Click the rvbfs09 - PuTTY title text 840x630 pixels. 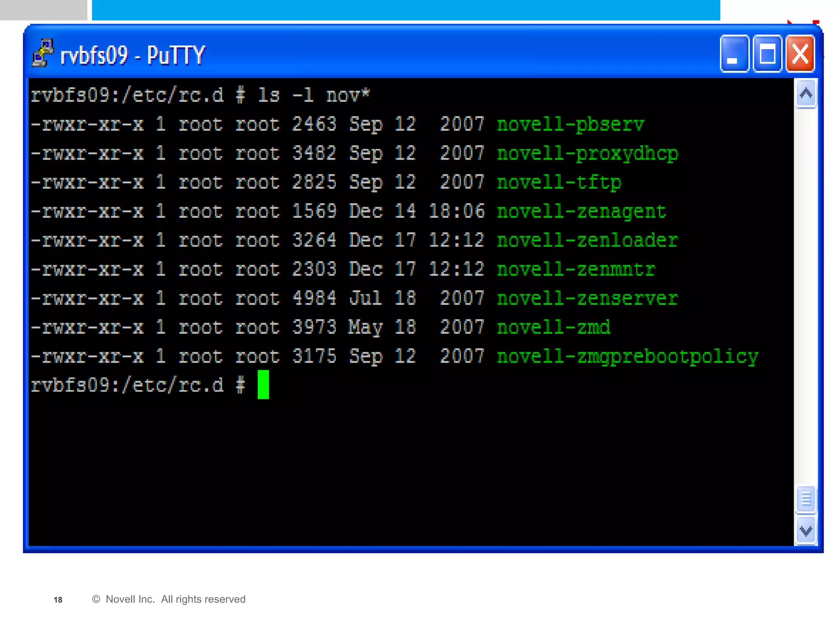tap(132, 55)
